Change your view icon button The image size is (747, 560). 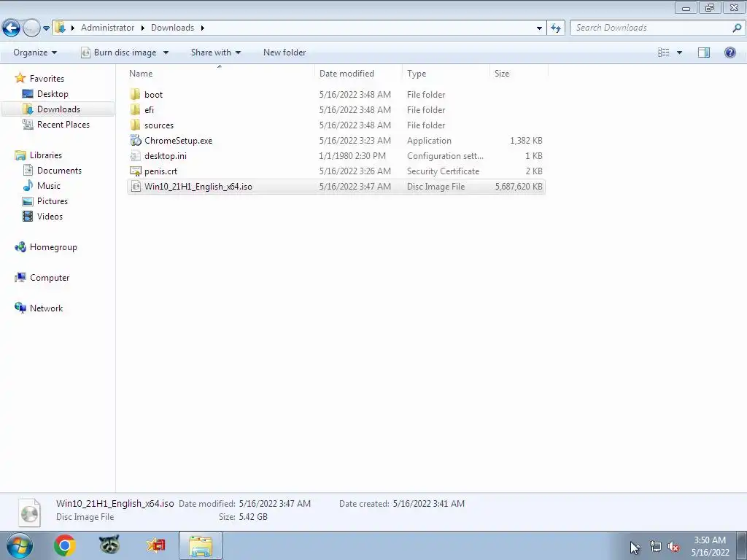664,52
